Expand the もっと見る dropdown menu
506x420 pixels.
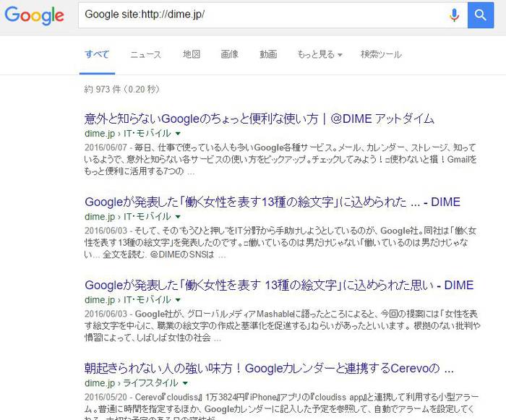click(x=320, y=54)
